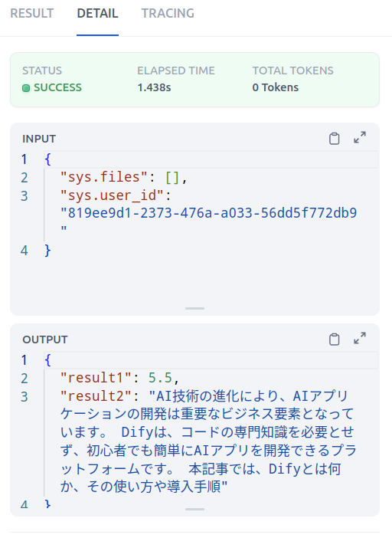Click the SUCCESS status label

point(57,88)
